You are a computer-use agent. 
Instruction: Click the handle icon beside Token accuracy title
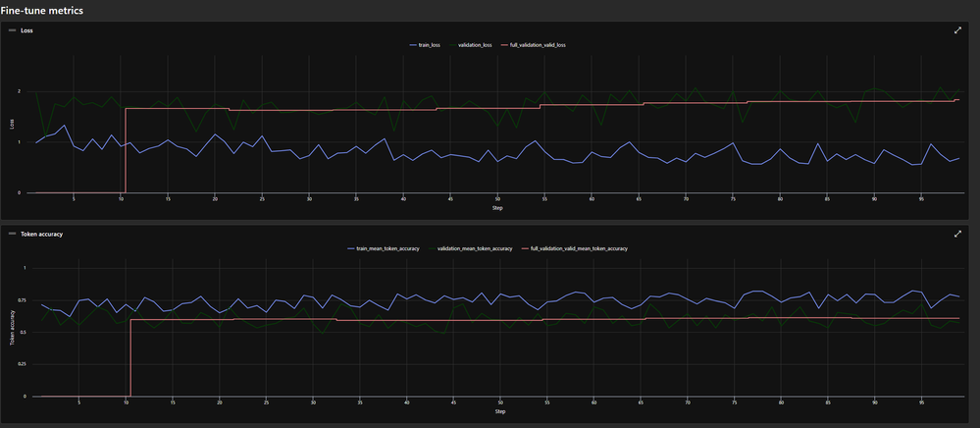pyautogui.click(x=12, y=234)
